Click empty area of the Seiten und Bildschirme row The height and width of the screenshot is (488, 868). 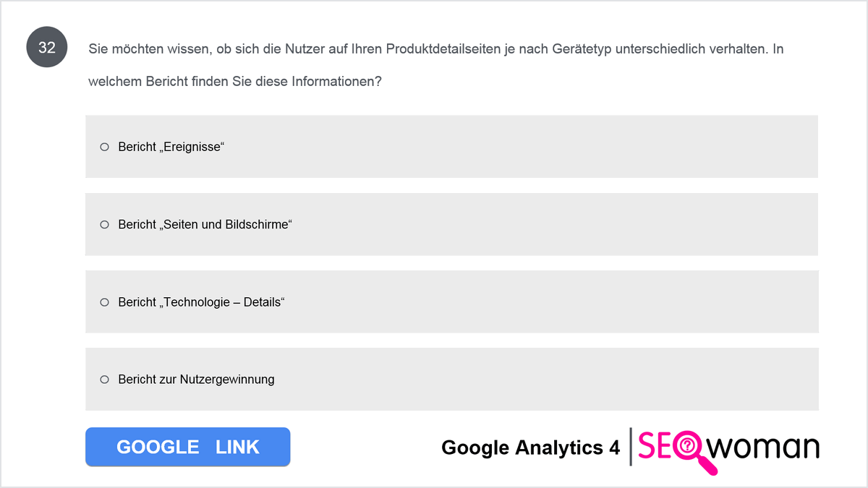pos(553,224)
